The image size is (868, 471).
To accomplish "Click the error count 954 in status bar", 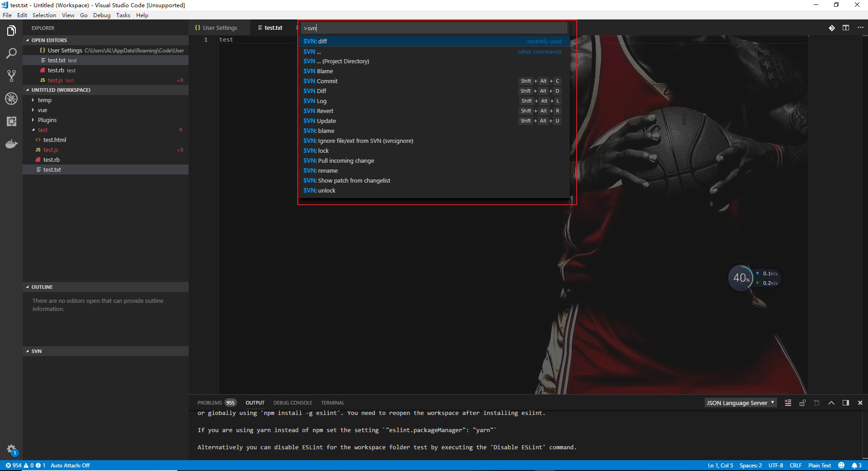I will tap(14, 466).
